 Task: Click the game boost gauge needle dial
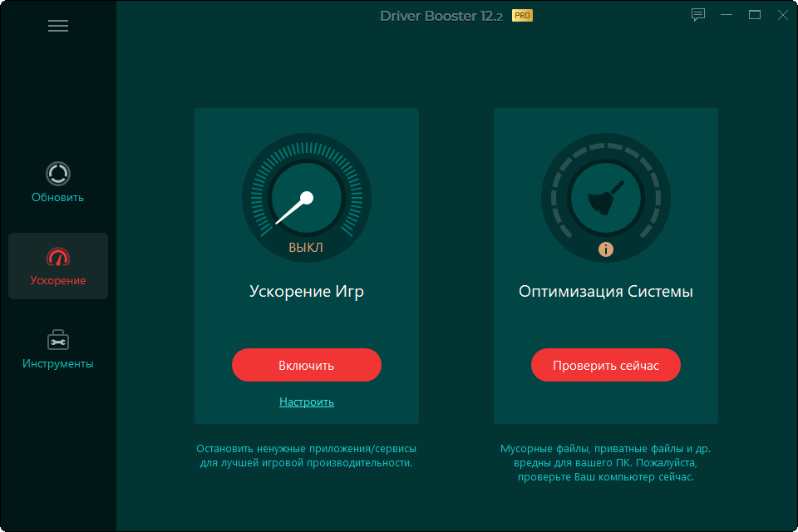(307, 198)
